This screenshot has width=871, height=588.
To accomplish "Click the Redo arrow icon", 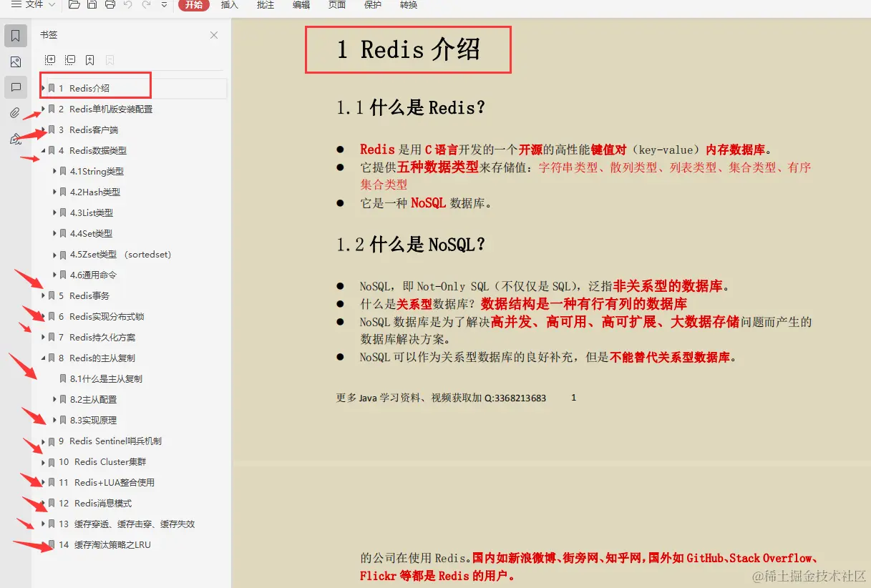I will point(146,5).
